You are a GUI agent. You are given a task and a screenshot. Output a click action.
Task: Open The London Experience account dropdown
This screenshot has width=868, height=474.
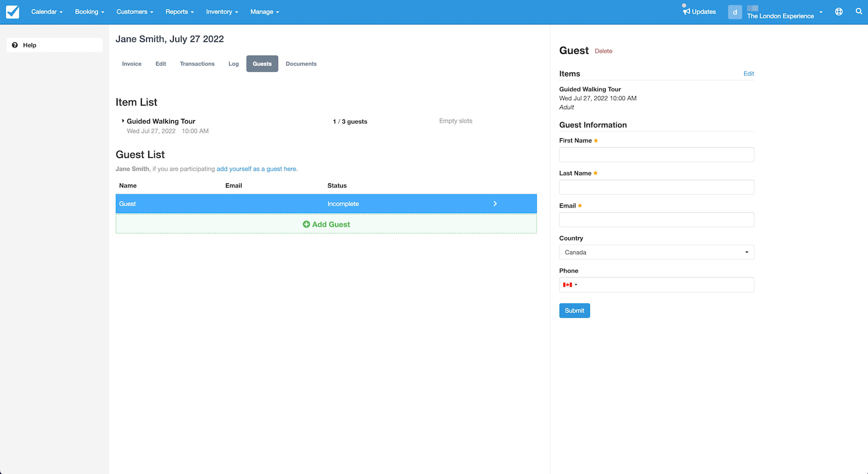coord(785,13)
